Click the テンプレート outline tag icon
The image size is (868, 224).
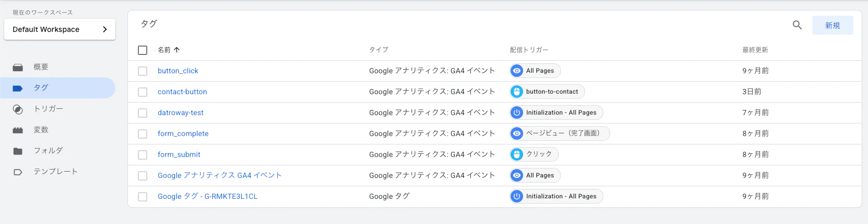[x=18, y=172]
